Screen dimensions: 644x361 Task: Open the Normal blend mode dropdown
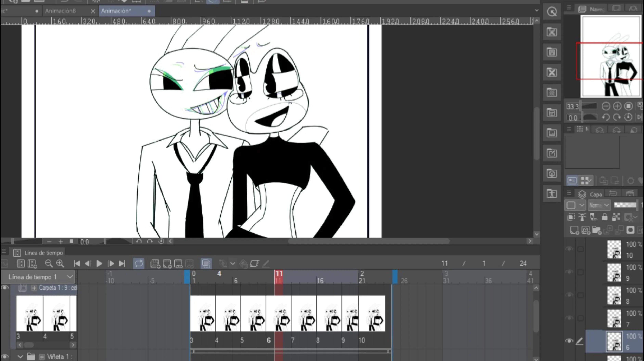(x=599, y=205)
